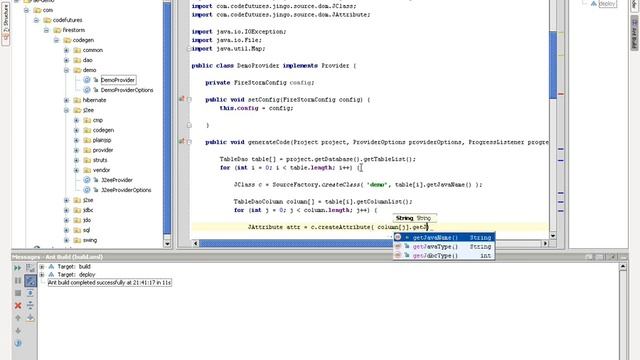Viewport: 640px width, 360px height.
Task: Click implements marker beside generateCode method
Action: pyautogui.click(x=182, y=141)
